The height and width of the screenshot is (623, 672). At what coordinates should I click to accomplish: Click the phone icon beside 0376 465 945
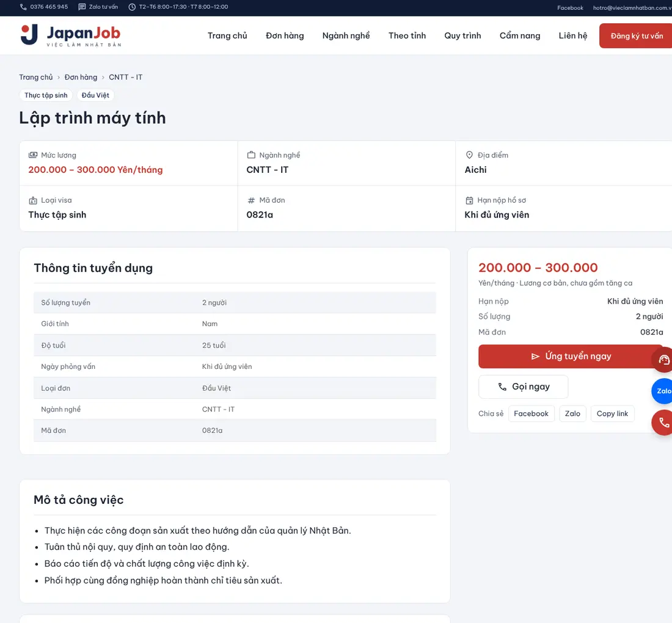pos(23,7)
